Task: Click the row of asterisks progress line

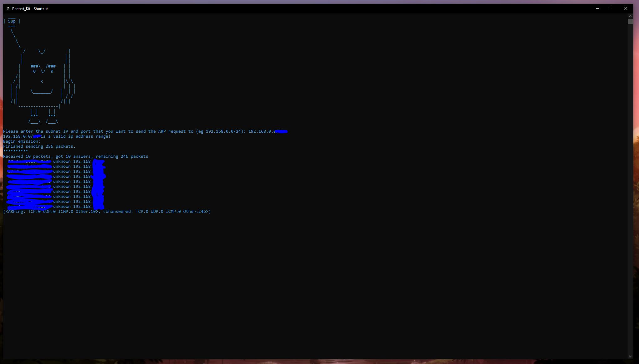Action: [15, 151]
